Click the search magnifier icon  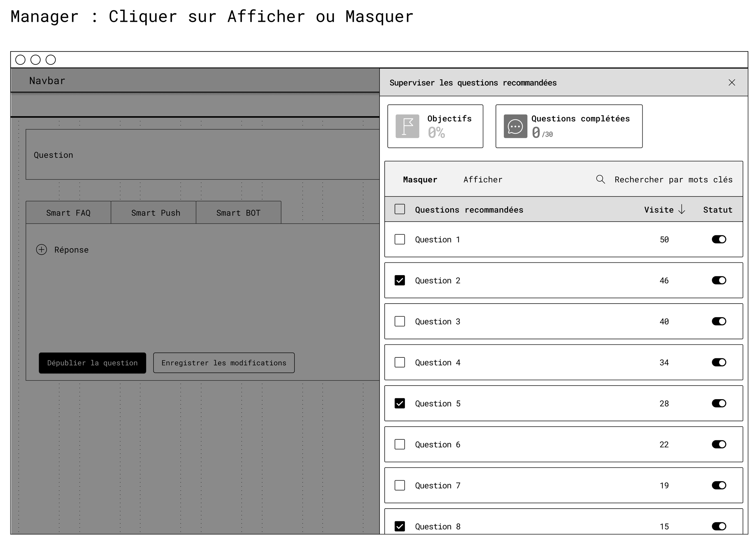[600, 179]
